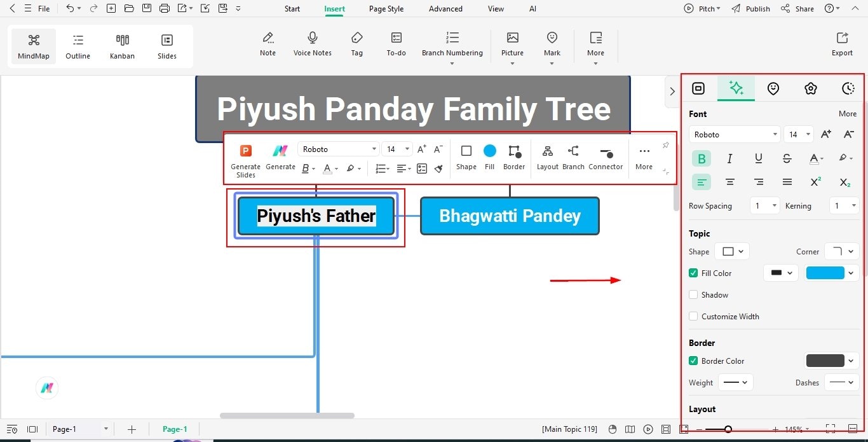Switch to MindMap view mode
868x442 pixels.
point(34,46)
